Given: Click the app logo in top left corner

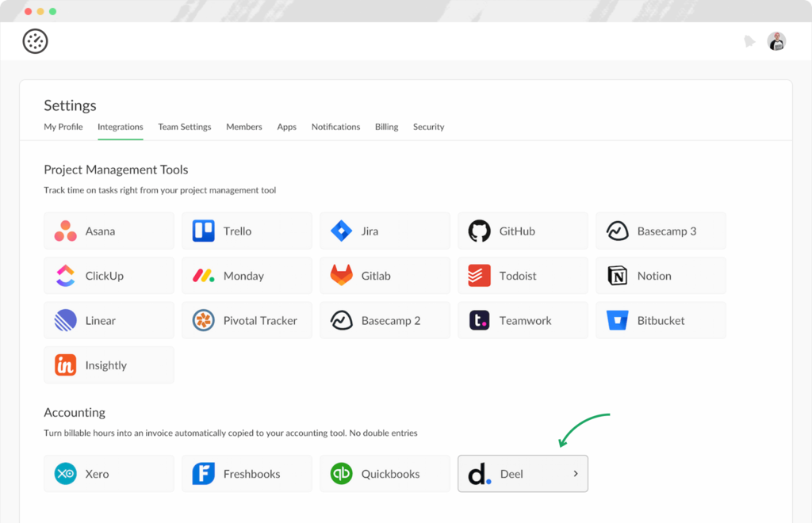Looking at the screenshot, I should [x=35, y=40].
